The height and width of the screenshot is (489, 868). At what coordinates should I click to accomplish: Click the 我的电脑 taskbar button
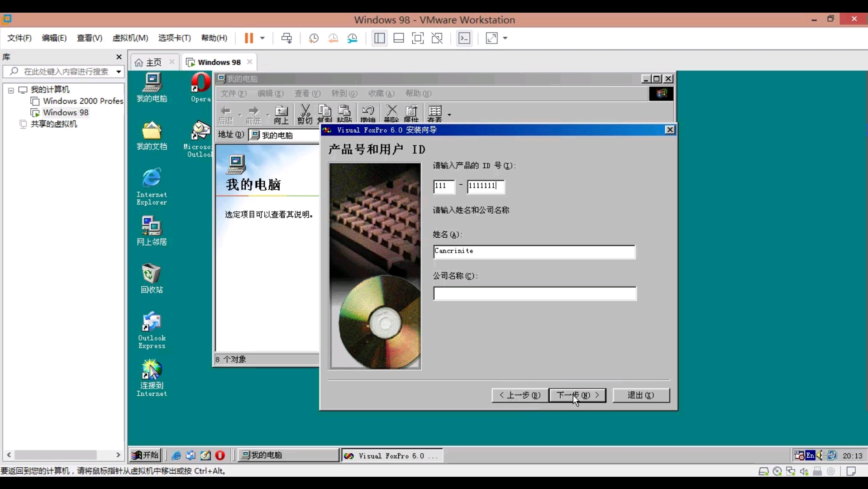click(289, 455)
